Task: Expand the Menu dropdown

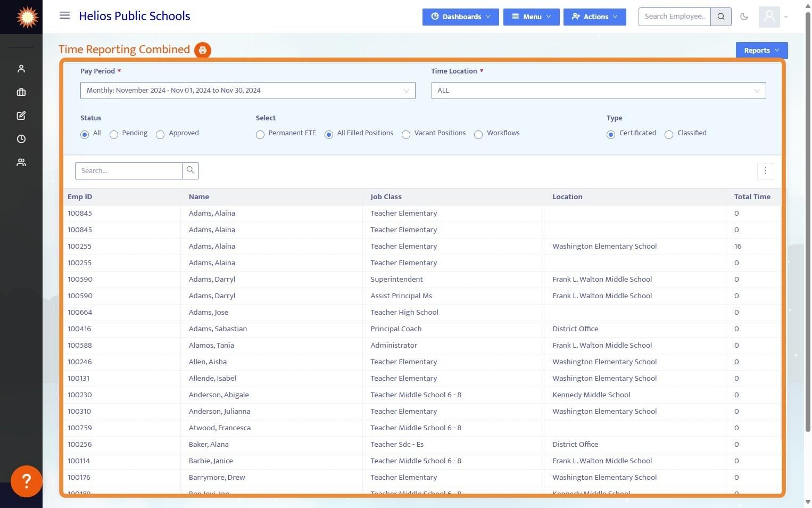Action: pos(531,17)
